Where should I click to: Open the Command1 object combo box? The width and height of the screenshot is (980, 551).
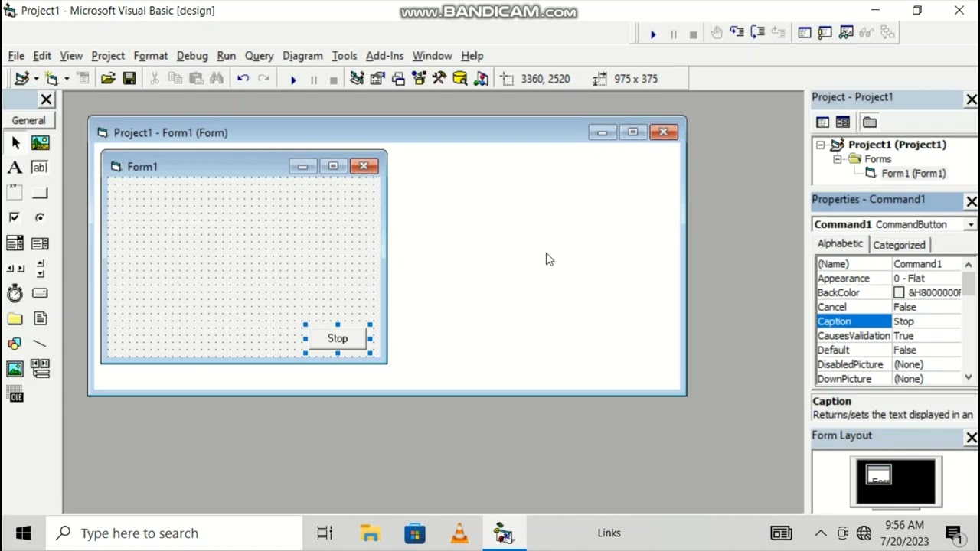point(971,225)
